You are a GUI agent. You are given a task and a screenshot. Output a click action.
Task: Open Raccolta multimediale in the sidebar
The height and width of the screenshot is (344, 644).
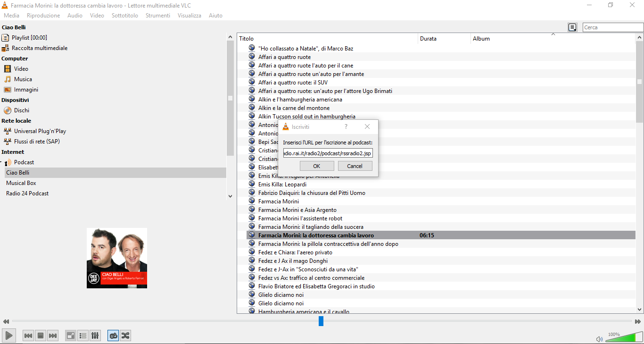point(40,48)
